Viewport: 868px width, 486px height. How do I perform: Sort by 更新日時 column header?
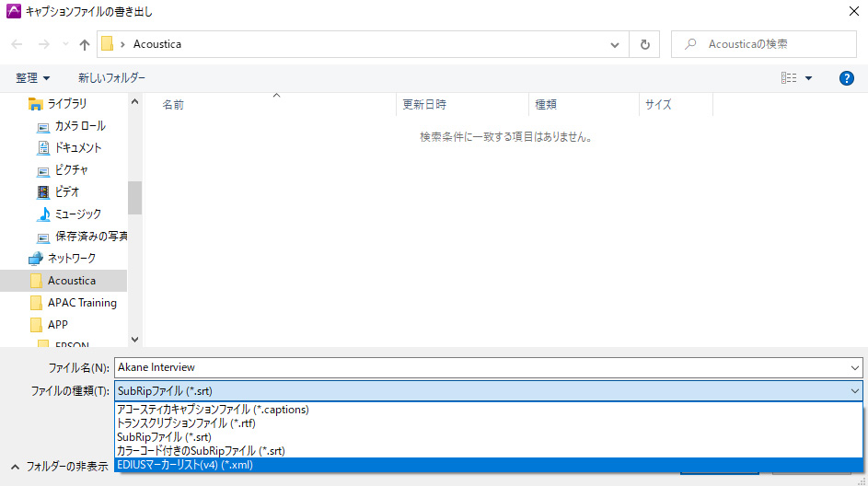point(424,105)
